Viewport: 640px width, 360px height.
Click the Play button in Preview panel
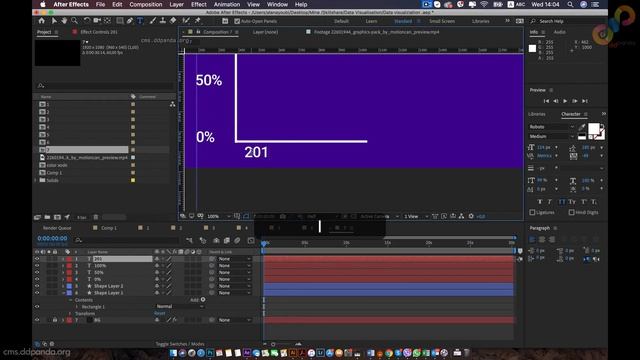pyautogui.click(x=565, y=101)
